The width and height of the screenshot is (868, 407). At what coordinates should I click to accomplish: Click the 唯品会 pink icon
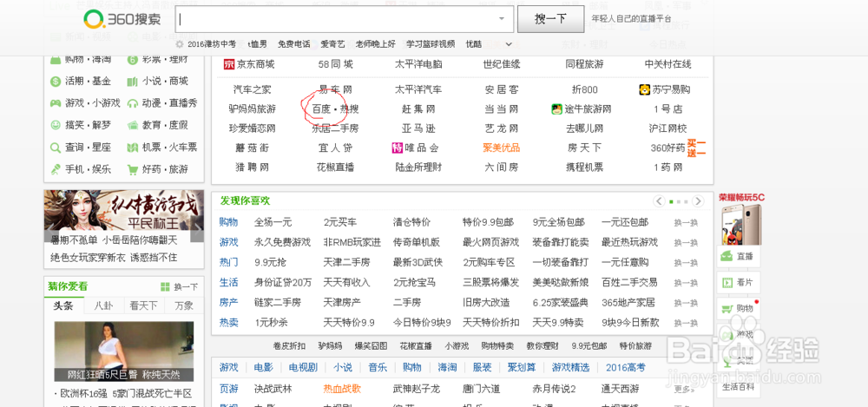pos(397,148)
